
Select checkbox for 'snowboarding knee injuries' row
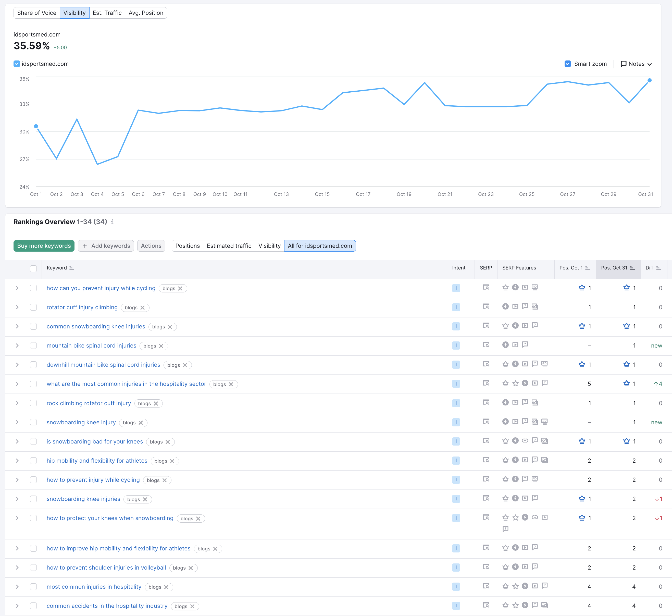click(33, 499)
